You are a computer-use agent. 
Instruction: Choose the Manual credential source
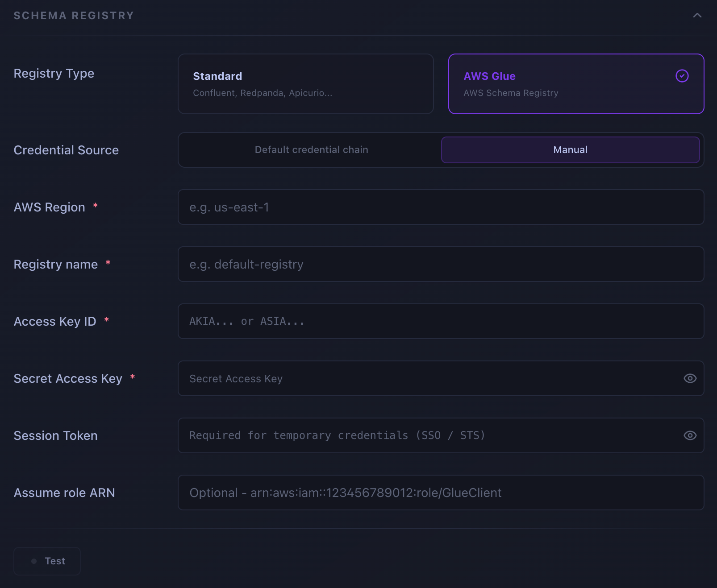pyautogui.click(x=571, y=150)
